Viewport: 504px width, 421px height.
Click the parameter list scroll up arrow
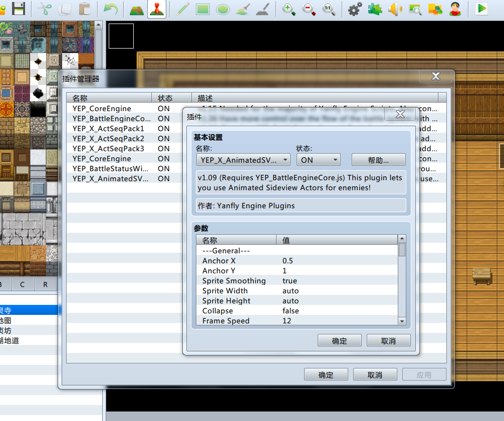[402, 239]
